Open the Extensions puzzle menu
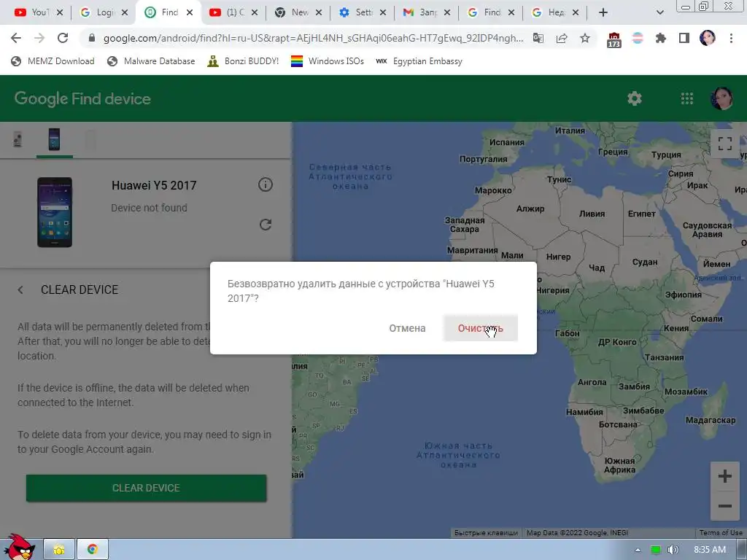This screenshot has height=560, width=747. click(x=661, y=38)
